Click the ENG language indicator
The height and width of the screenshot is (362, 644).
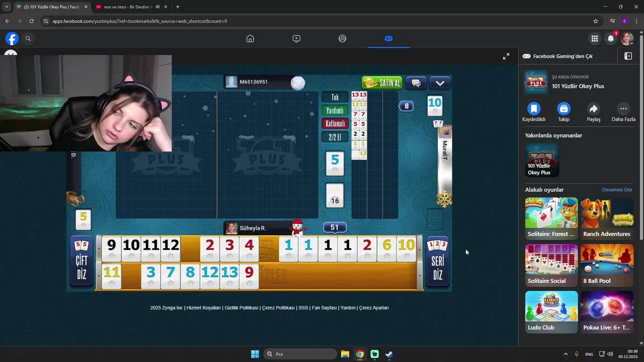589,354
